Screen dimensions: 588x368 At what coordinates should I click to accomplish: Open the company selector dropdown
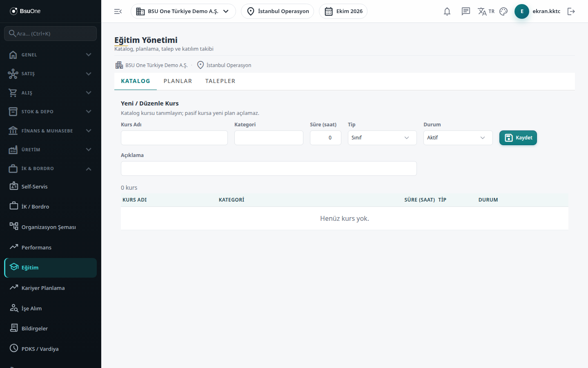coord(183,11)
